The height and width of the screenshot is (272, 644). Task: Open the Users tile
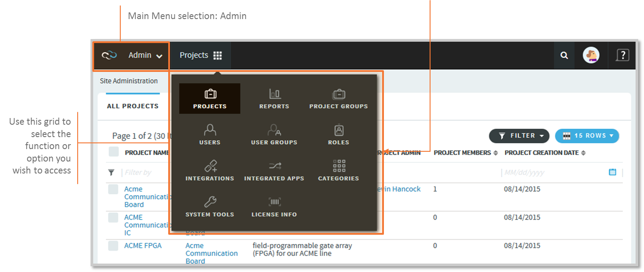pos(209,134)
